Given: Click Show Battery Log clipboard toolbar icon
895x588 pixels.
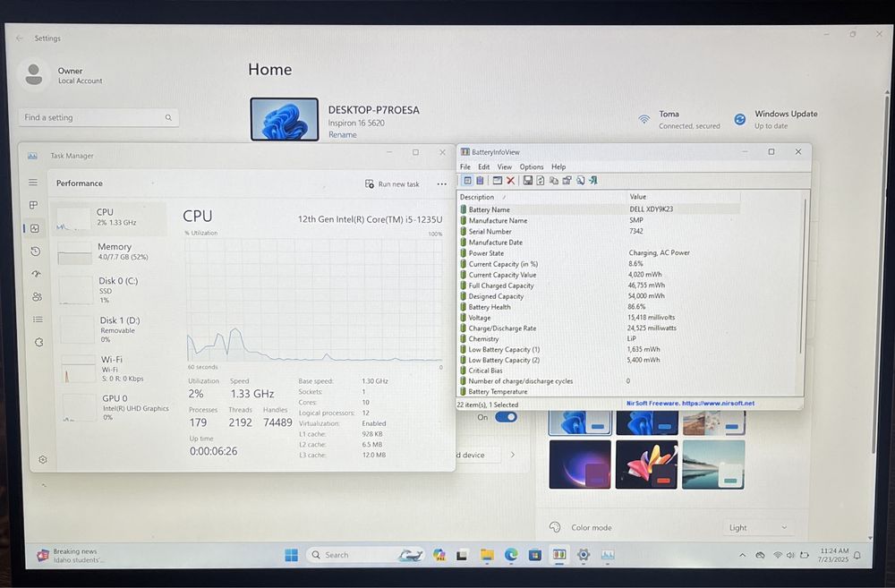Looking at the screenshot, I should [x=480, y=181].
